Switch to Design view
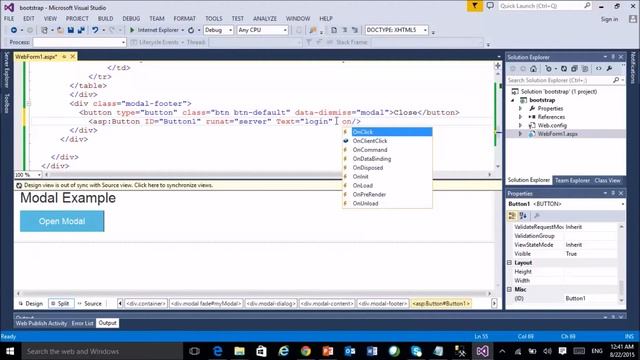Image resolution: width=640 pixels, height=360 pixels. [31, 303]
